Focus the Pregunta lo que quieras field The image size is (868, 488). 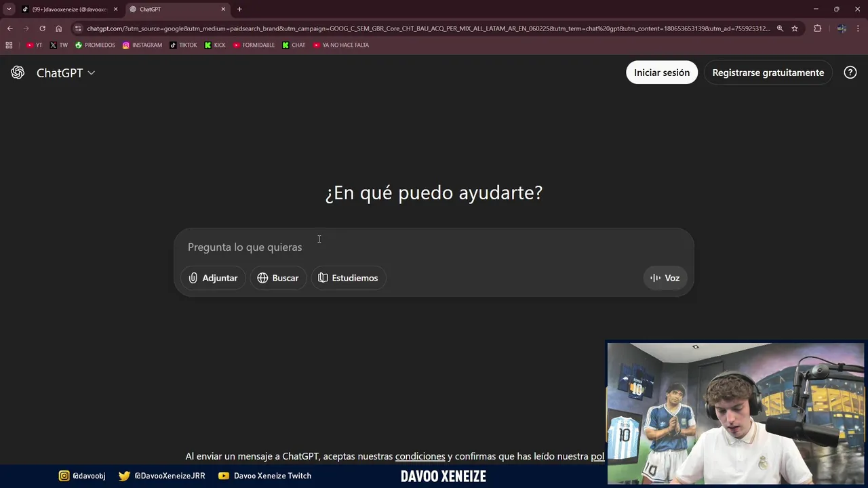pyautogui.click(x=434, y=247)
